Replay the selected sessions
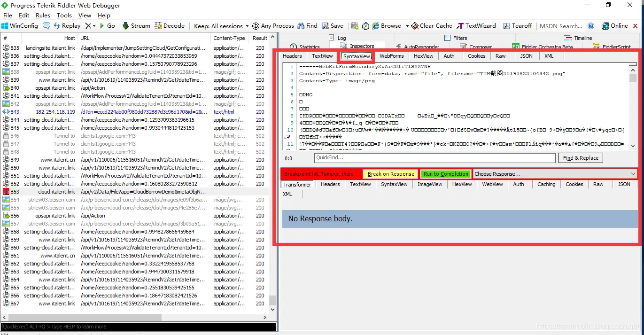 pos(66,26)
